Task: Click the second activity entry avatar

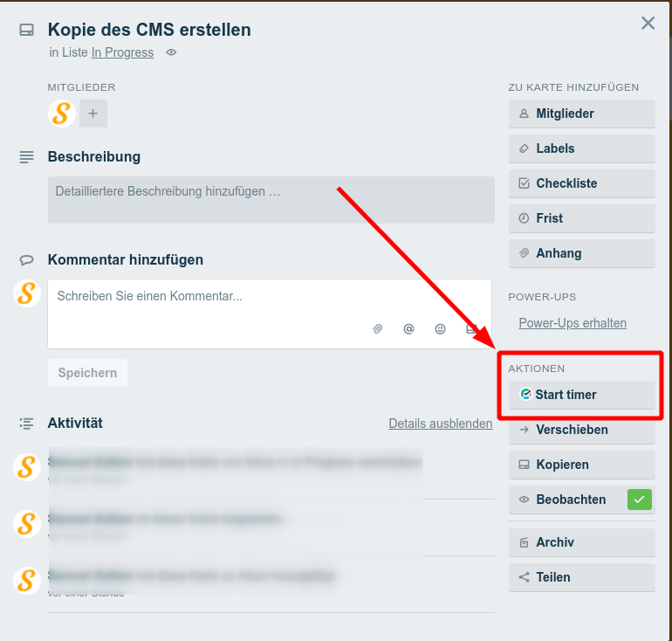Action: point(27,524)
